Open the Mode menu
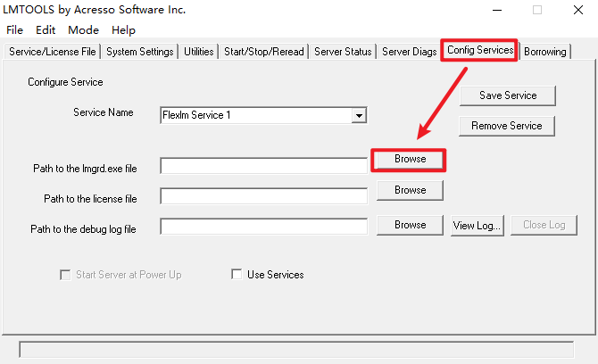The height and width of the screenshot is (364, 598). coord(83,29)
